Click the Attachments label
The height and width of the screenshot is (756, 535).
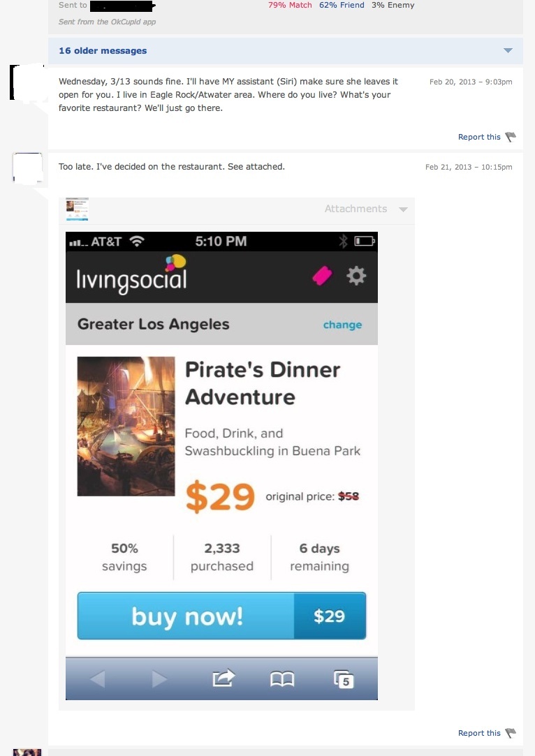356,209
